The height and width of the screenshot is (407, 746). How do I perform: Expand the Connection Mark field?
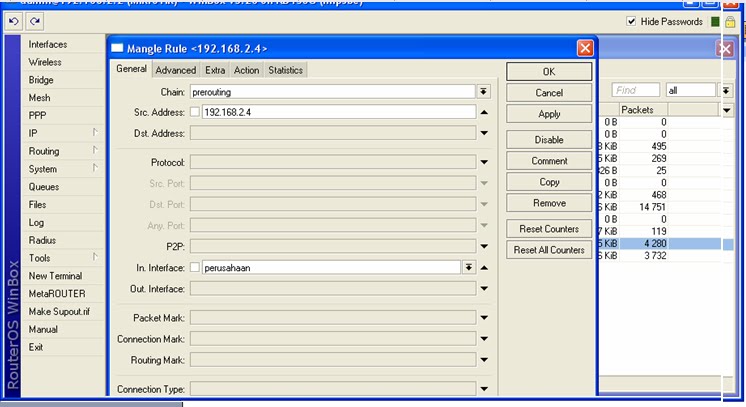(x=484, y=339)
